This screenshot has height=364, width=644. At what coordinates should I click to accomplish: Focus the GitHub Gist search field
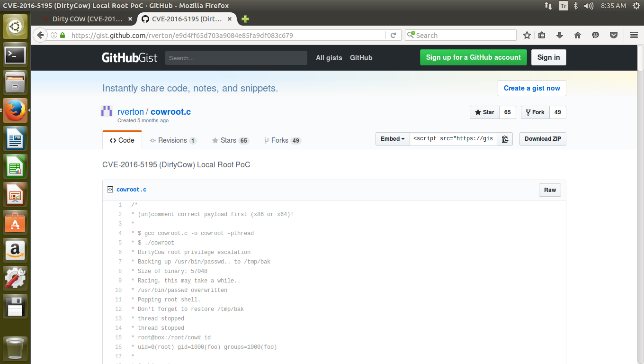pyautogui.click(x=236, y=58)
